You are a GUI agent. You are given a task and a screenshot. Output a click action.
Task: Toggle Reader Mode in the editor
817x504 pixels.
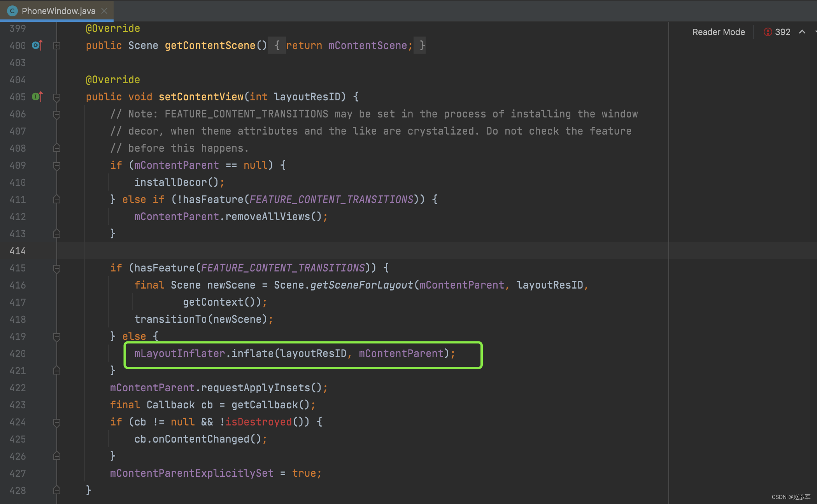[x=718, y=32]
